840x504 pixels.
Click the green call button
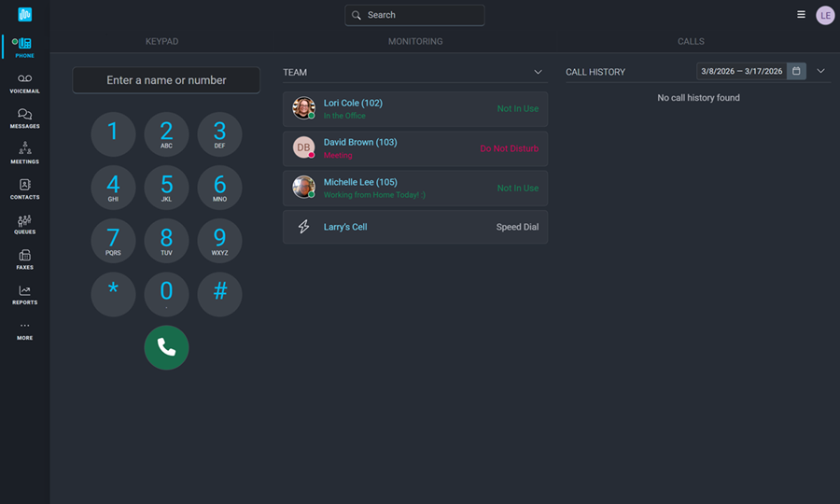(x=166, y=347)
